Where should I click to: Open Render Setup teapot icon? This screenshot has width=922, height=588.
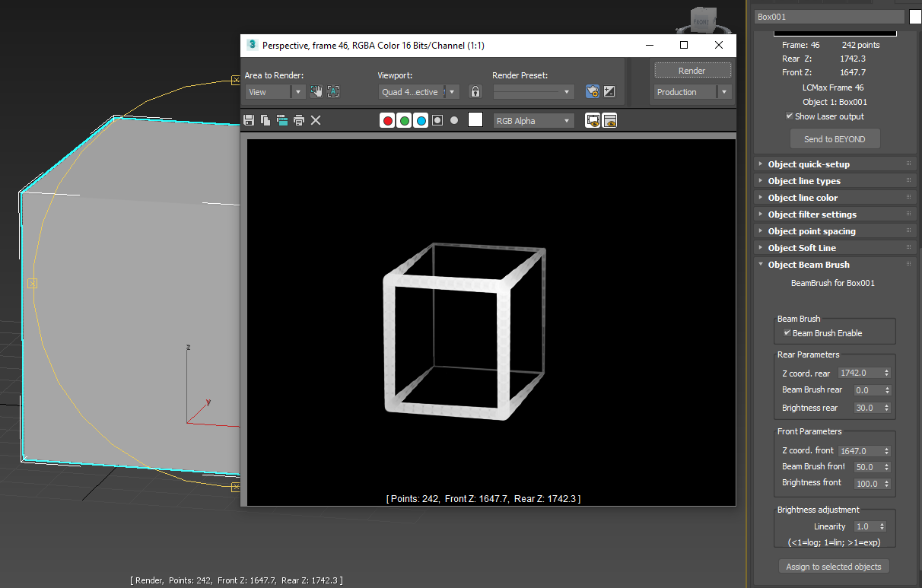pos(593,92)
